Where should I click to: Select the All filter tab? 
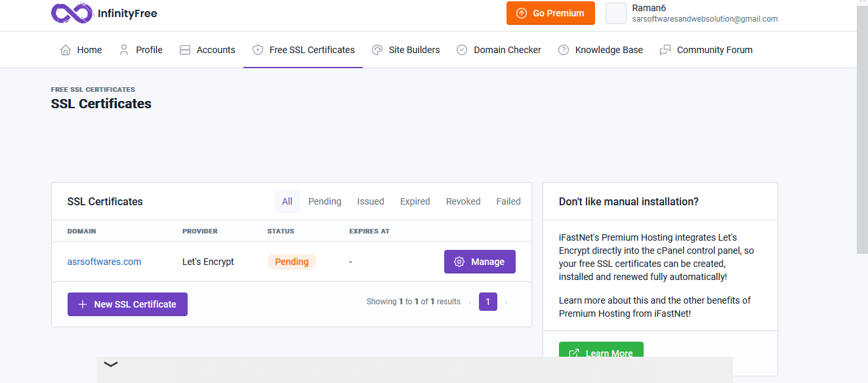pyautogui.click(x=287, y=201)
